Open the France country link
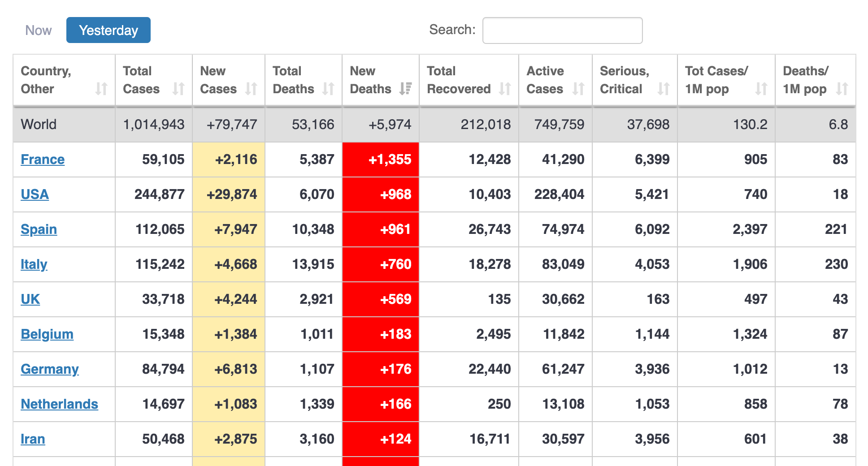The image size is (868, 466). pos(43,160)
